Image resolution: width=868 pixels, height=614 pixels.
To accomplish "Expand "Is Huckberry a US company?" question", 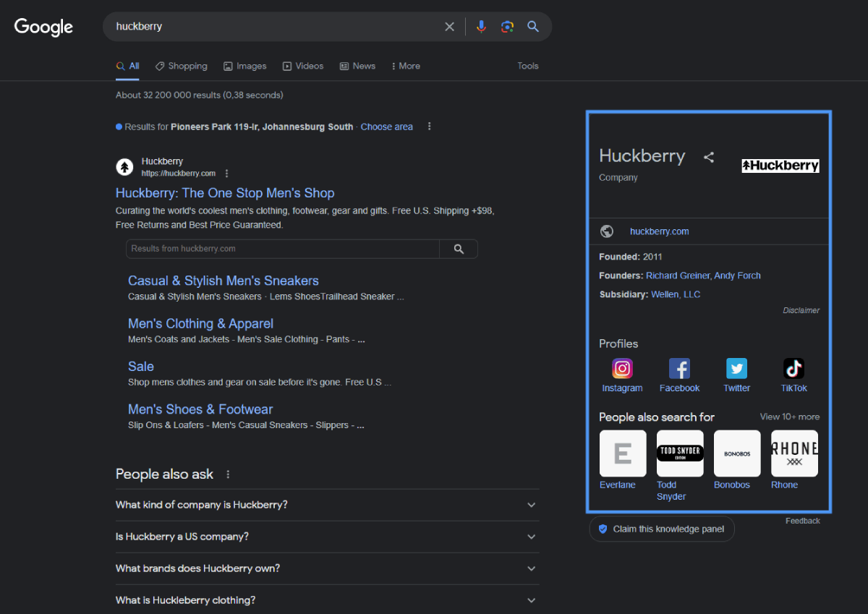I will [327, 537].
